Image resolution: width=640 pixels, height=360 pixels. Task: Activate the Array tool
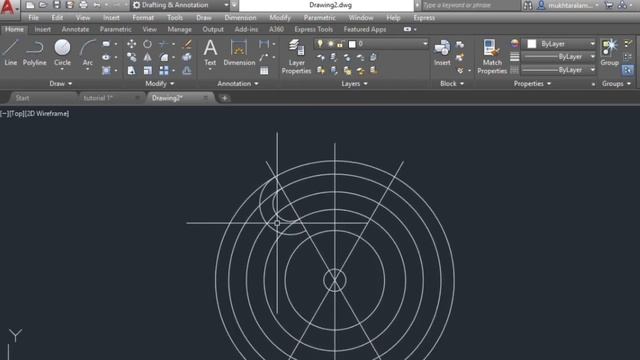click(x=164, y=70)
